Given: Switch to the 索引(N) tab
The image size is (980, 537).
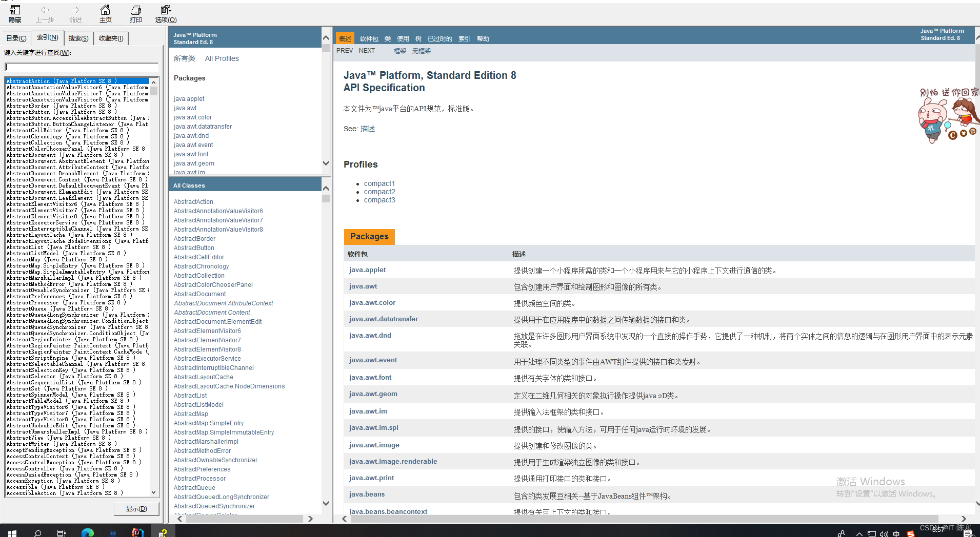Looking at the screenshot, I should tap(47, 37).
